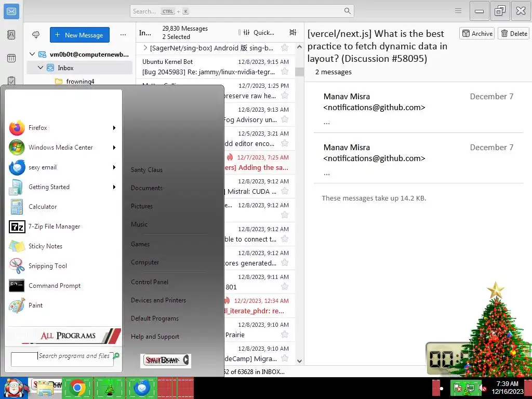The image size is (532, 399).
Task: Expand Windows Media Center submenu arrow
Action: (114, 148)
